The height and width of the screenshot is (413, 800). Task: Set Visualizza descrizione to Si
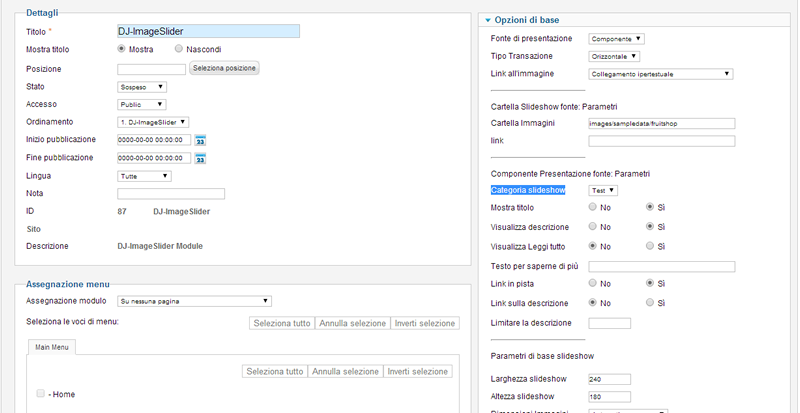pos(649,226)
